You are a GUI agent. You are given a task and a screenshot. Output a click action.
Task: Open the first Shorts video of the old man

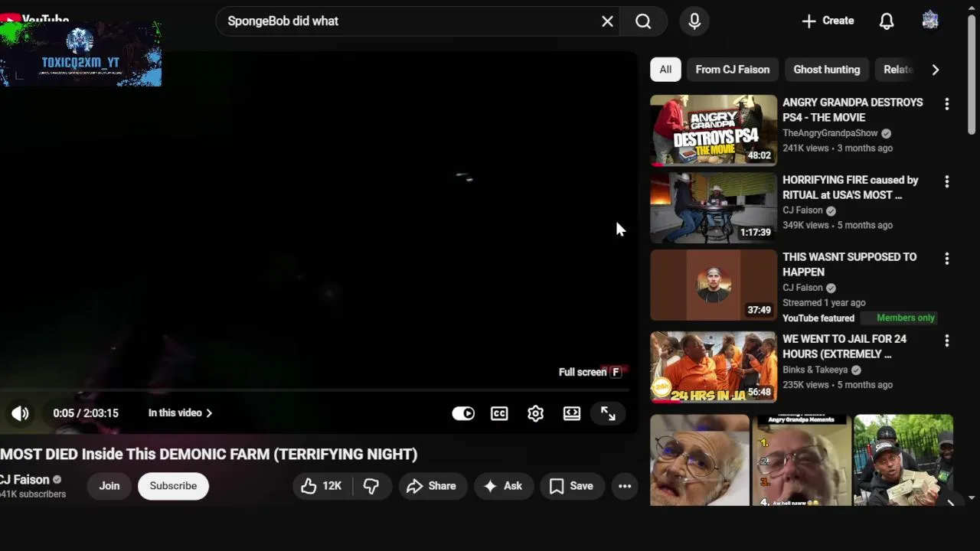tap(700, 460)
